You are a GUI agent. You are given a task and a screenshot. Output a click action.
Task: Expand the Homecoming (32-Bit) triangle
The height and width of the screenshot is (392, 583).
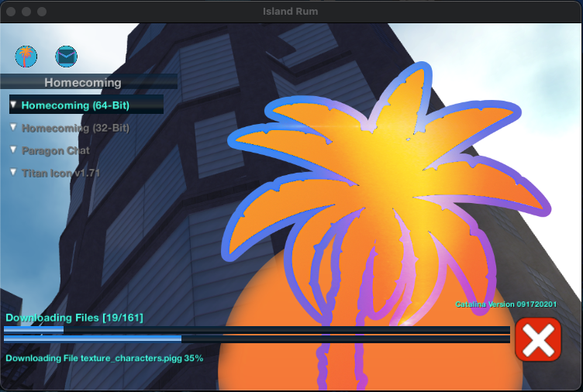(x=13, y=128)
